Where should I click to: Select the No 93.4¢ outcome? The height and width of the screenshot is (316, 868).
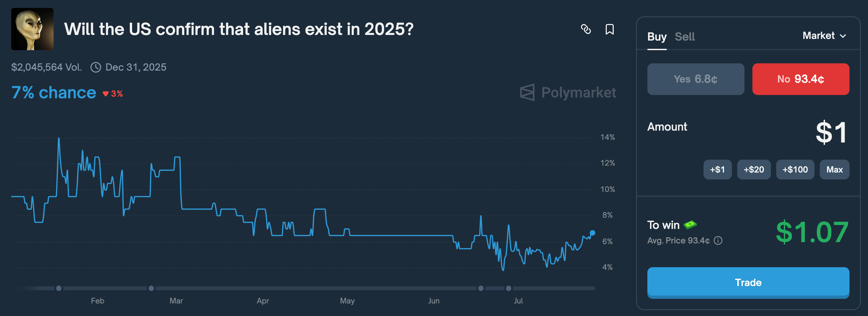pos(800,79)
